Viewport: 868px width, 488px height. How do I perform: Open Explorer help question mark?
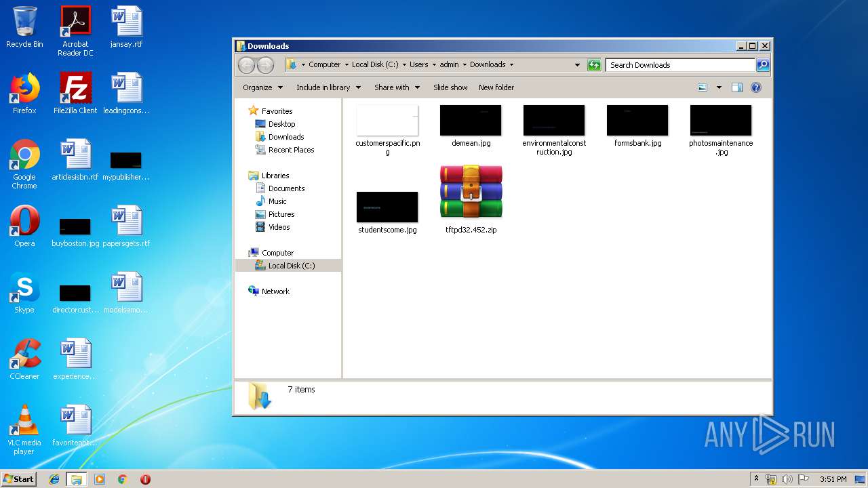coord(756,87)
